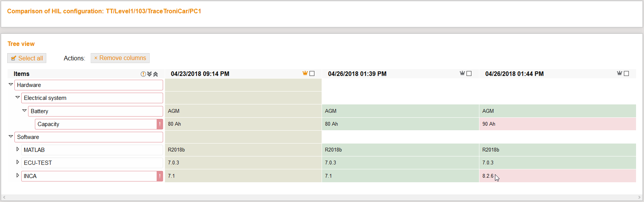644x202 pixels.
Task: Click the red warning marker on INCA row
Action: 160,176
